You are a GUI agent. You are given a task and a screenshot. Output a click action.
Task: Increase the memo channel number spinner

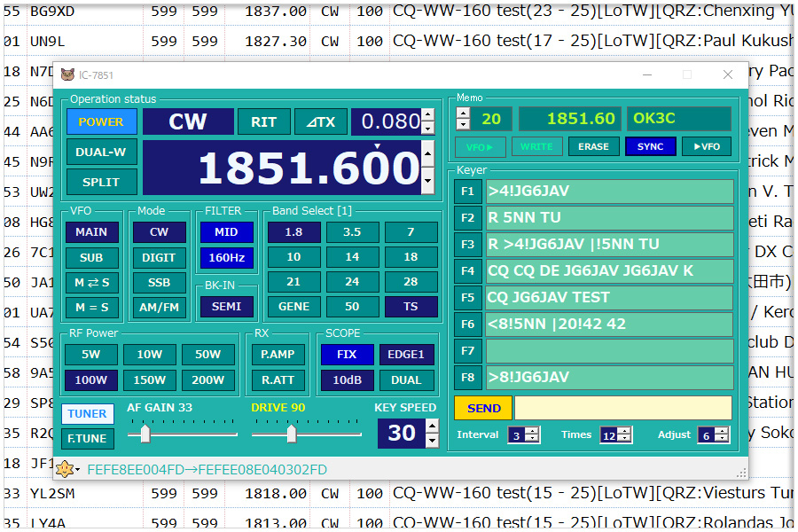[x=463, y=113]
